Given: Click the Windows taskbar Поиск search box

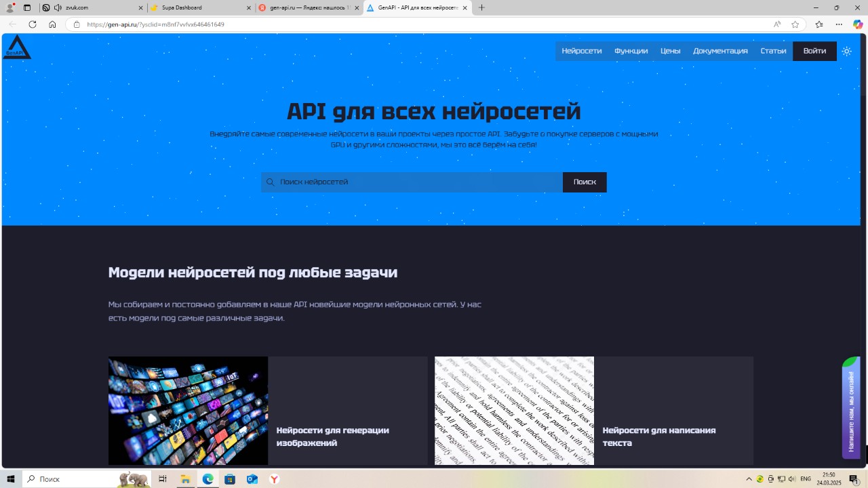Looking at the screenshot, I should [87, 479].
